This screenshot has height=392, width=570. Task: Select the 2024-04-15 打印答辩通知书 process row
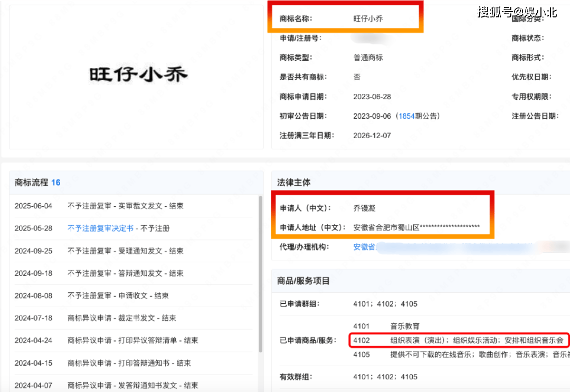click(133, 363)
